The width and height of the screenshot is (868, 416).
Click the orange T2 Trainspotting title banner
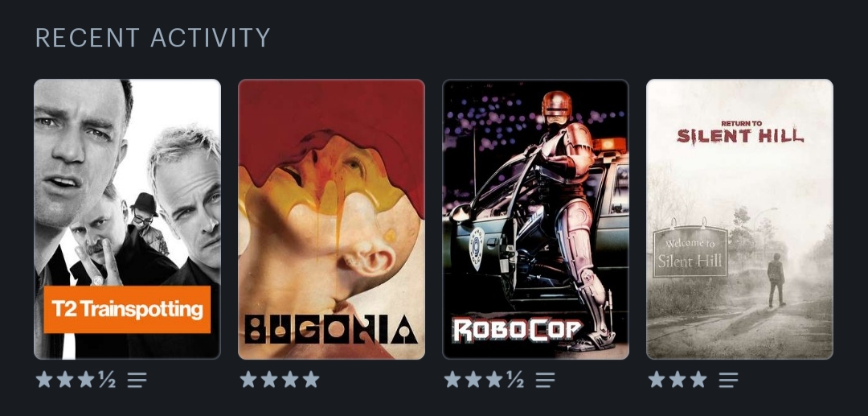click(x=127, y=310)
